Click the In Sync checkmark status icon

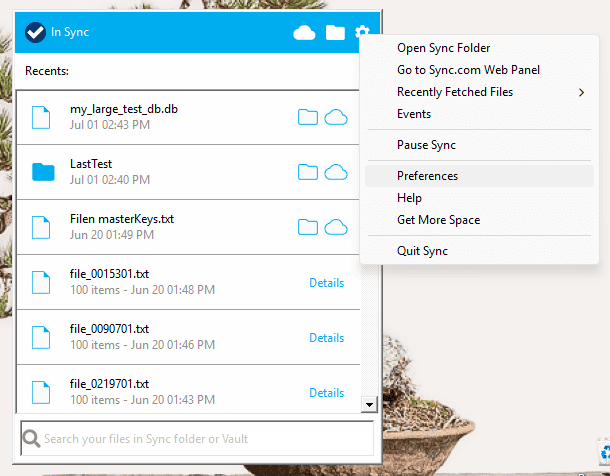[35, 32]
